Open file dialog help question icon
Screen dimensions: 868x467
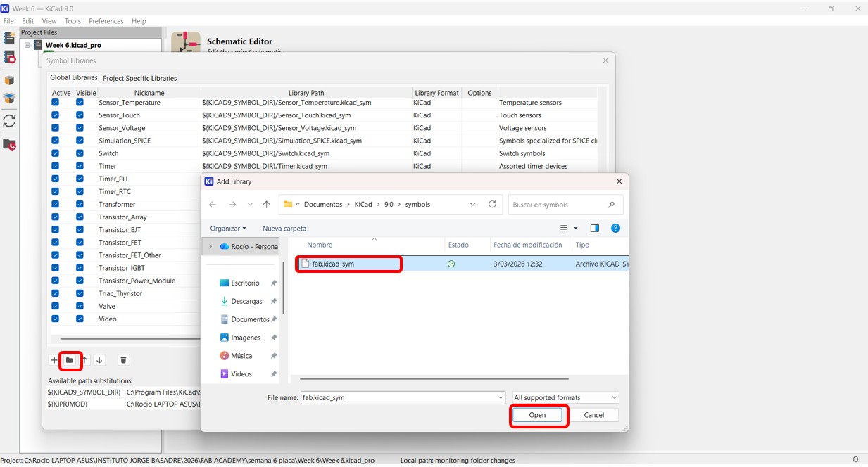615,229
